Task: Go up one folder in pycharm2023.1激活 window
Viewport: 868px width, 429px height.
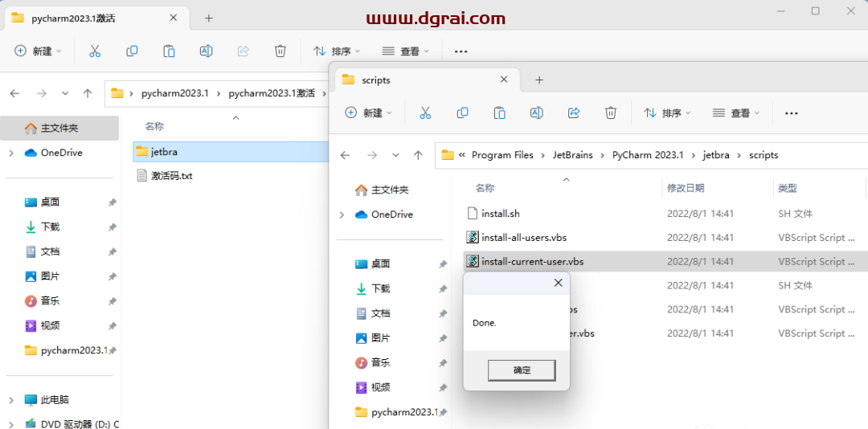Action: [88, 93]
